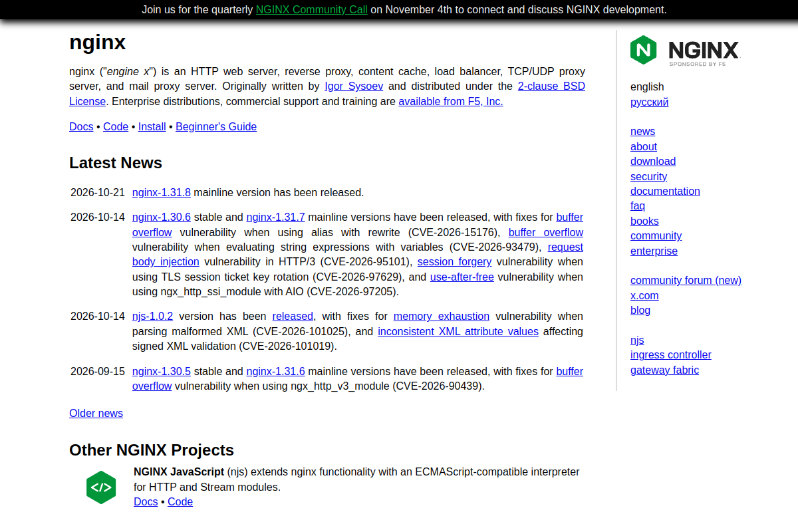Image resolution: width=798 pixels, height=532 pixels.
Task: Open the x.com link
Action: click(x=644, y=295)
